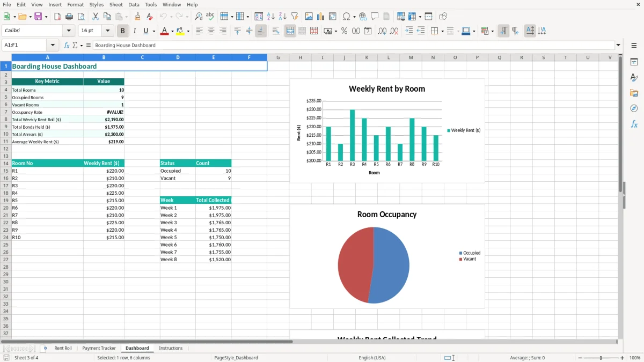Switch to the Payment Tracker sheet tab

[x=99, y=348]
